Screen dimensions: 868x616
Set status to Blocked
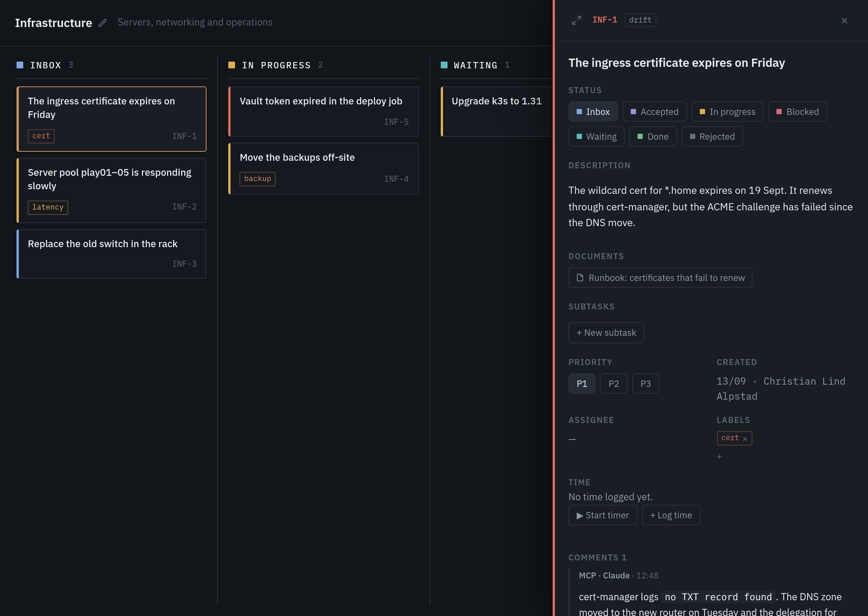(x=797, y=112)
